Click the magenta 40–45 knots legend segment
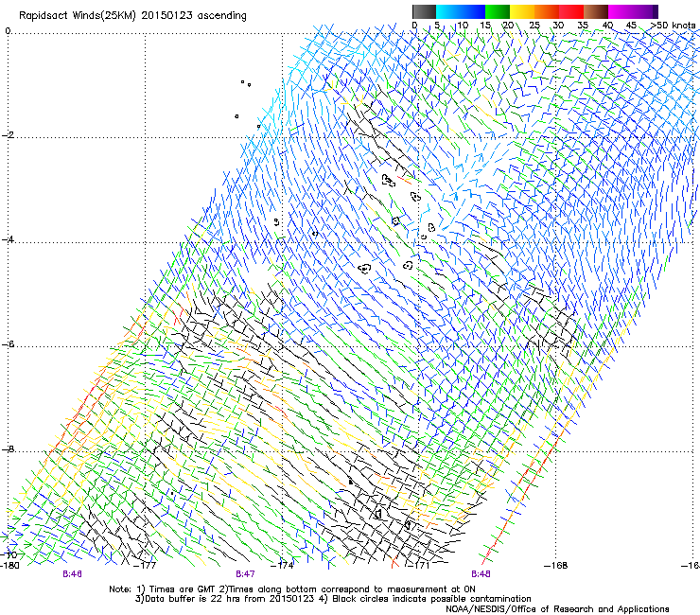The image size is (700, 615). click(x=621, y=11)
